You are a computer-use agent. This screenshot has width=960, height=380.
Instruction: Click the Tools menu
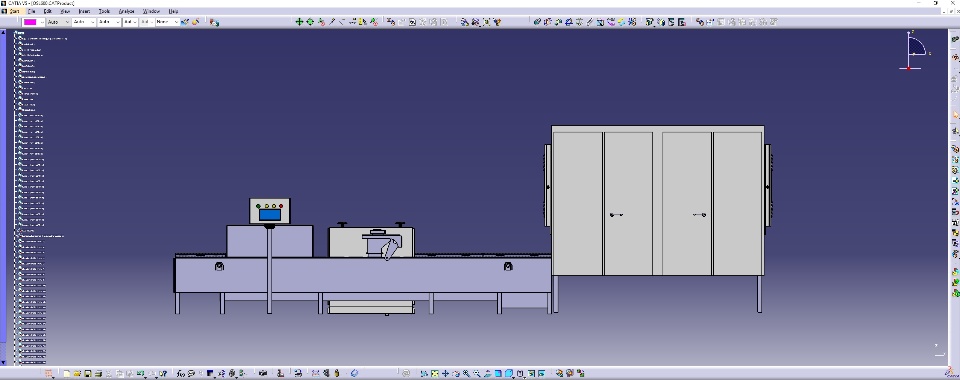coord(105,11)
